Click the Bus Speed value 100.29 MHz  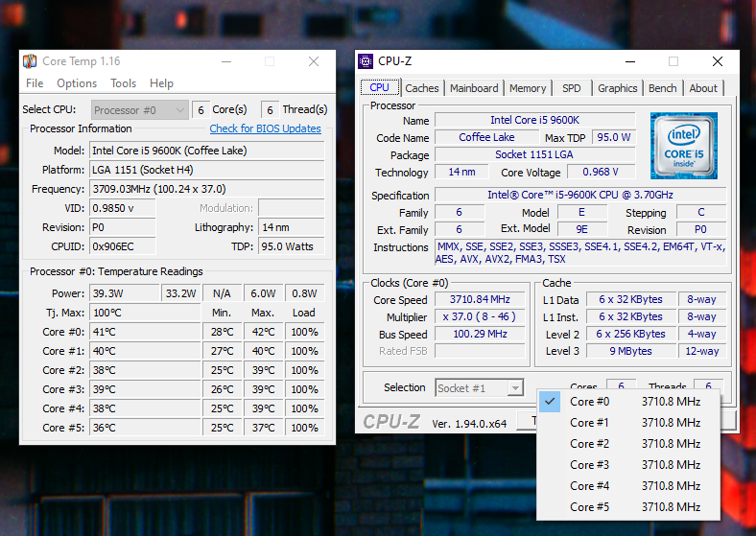click(x=480, y=334)
